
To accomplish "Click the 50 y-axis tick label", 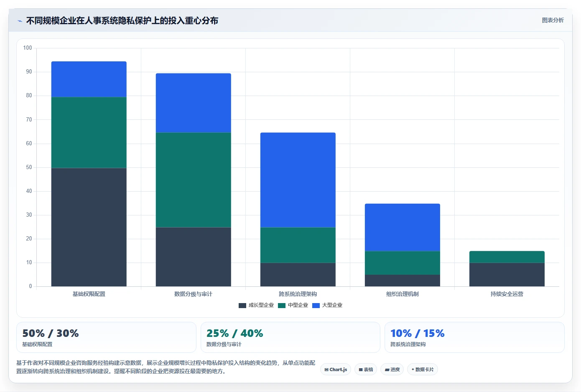I will [29, 167].
